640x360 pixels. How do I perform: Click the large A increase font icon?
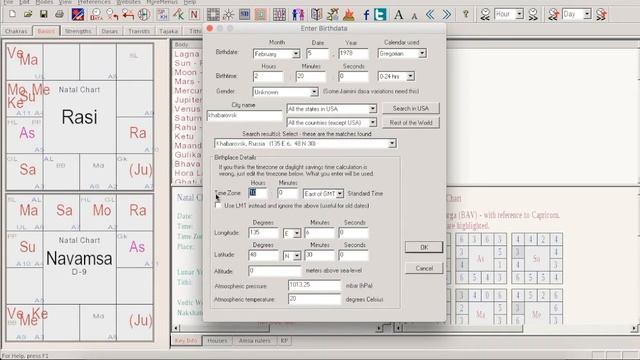point(399,15)
